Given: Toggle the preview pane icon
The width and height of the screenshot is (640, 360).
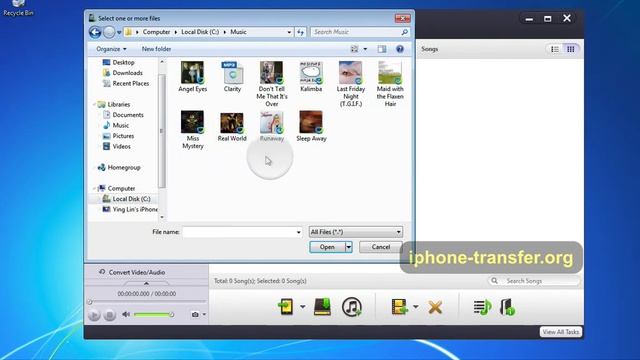Looking at the screenshot, I should click(382, 49).
